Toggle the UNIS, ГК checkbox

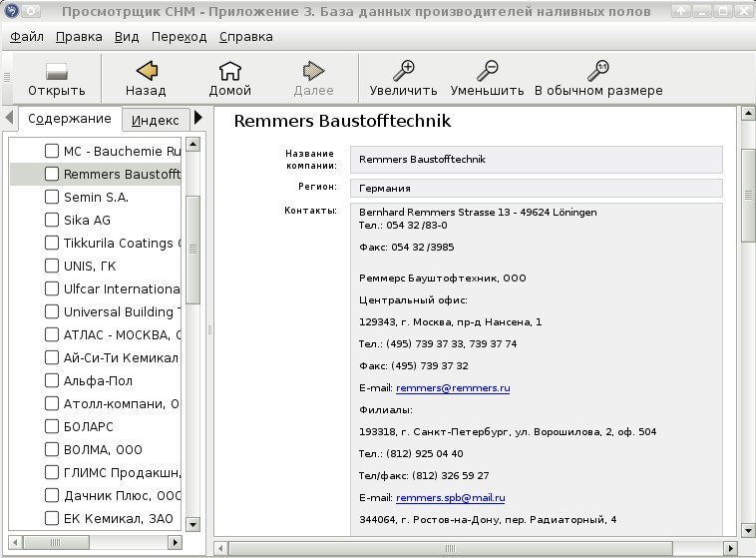(52, 266)
